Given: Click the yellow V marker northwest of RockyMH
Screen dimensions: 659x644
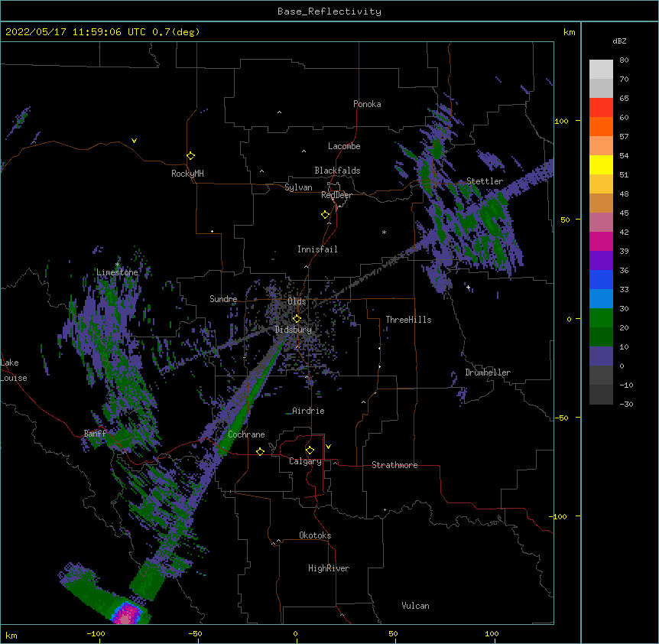Looking at the screenshot, I should tap(134, 141).
